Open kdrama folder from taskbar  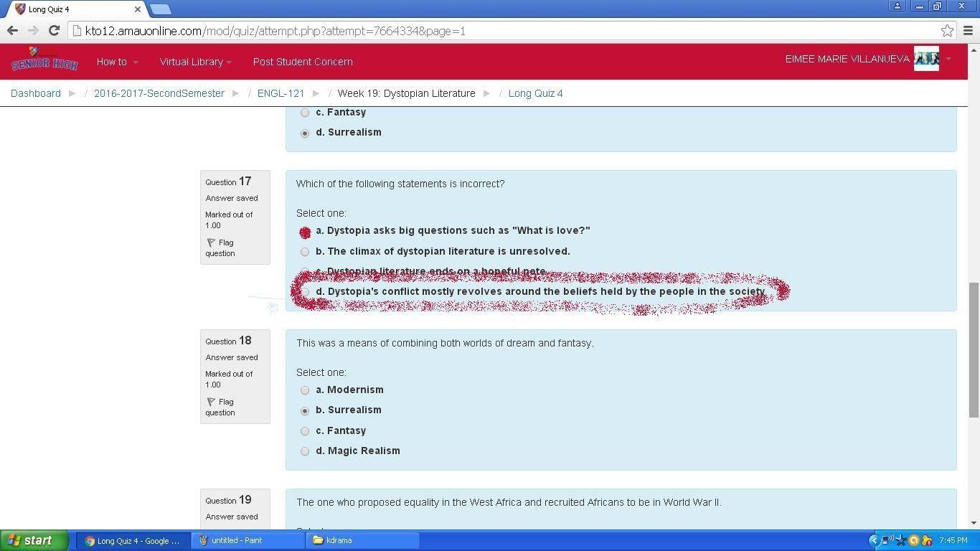(362, 540)
